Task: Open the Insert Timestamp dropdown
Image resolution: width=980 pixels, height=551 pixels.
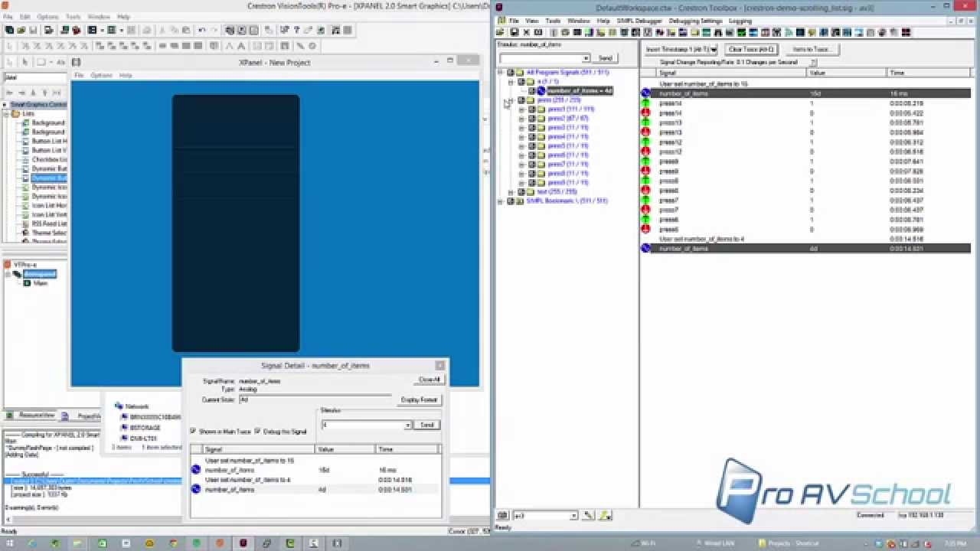Action: click(x=713, y=50)
